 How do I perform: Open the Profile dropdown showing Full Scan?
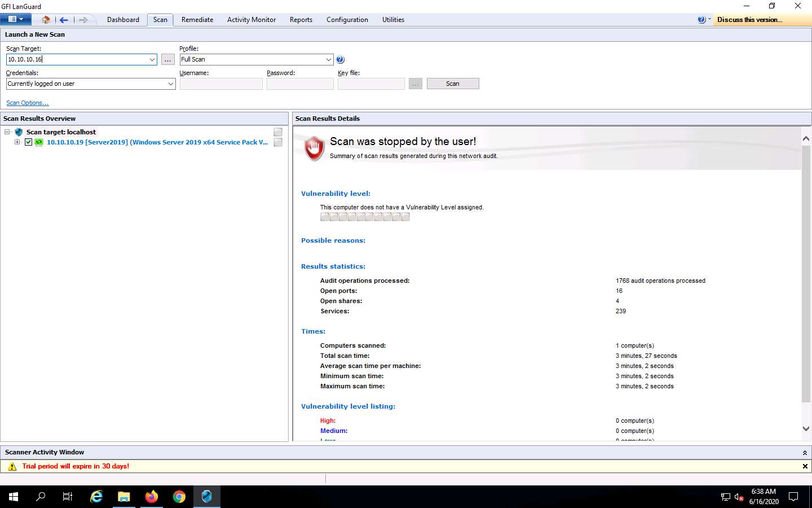tap(329, 59)
